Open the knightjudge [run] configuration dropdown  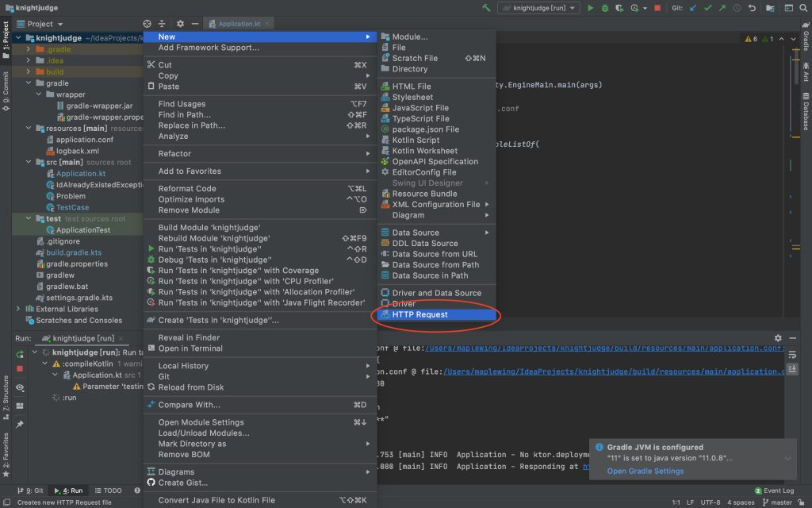[538, 8]
